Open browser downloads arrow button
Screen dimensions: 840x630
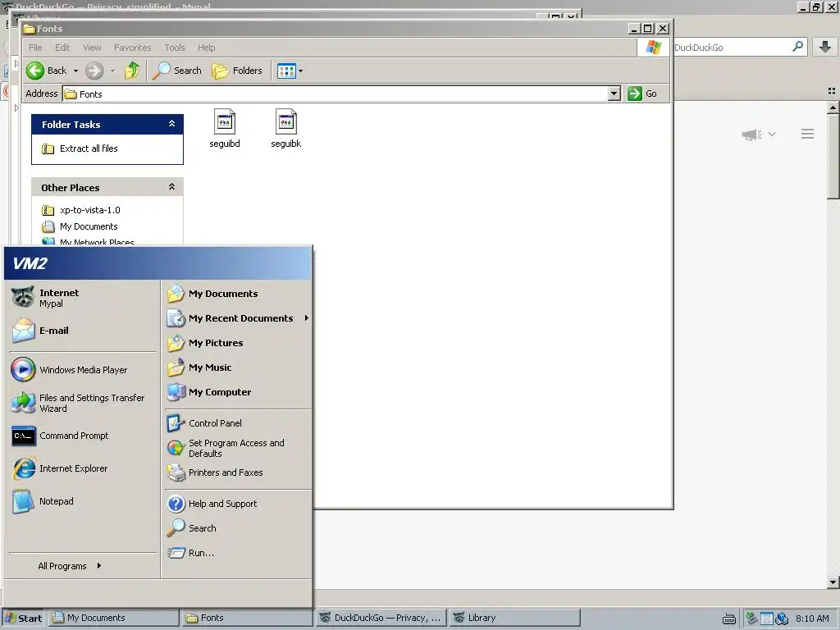[x=825, y=47]
